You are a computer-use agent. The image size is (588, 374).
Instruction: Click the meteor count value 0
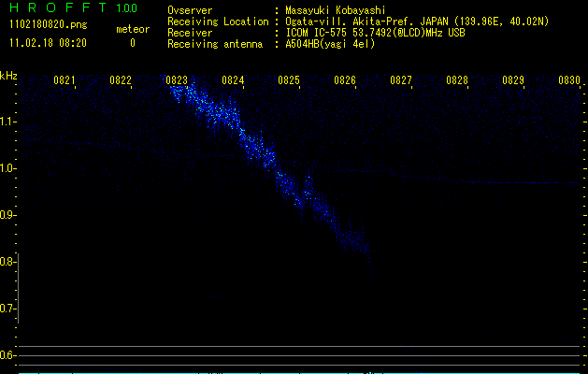(133, 43)
